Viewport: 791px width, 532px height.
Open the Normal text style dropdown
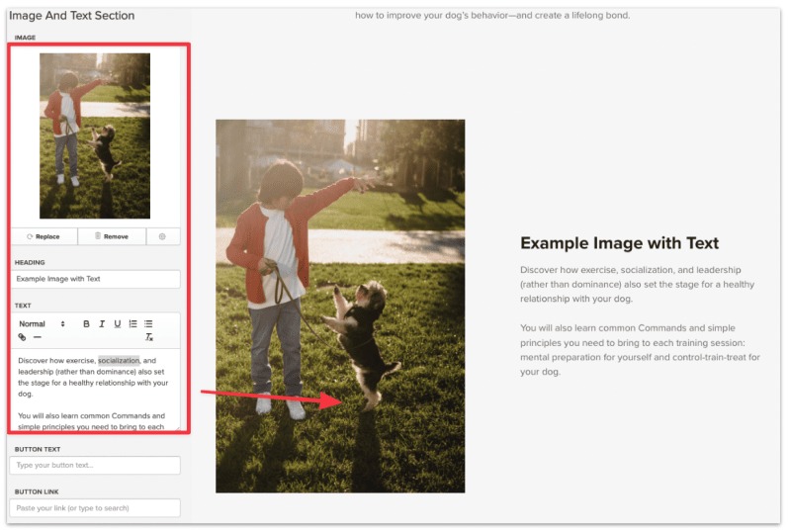[42, 324]
